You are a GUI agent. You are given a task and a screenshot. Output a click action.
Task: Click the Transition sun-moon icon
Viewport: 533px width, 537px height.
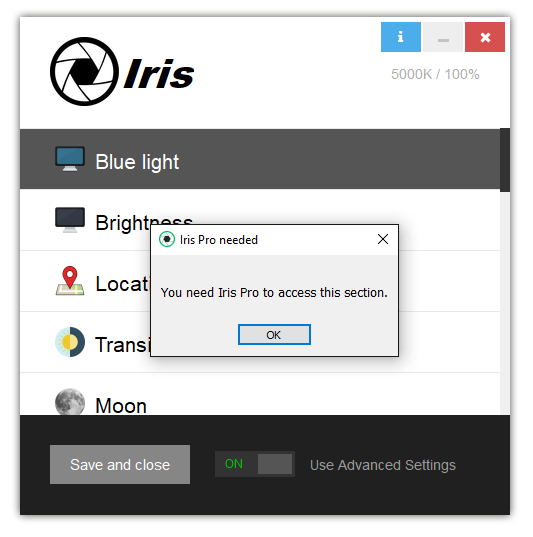tap(70, 342)
